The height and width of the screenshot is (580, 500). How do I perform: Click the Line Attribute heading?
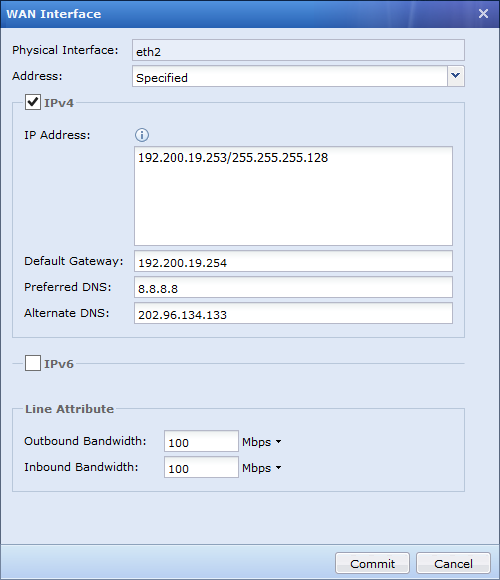[70, 409]
